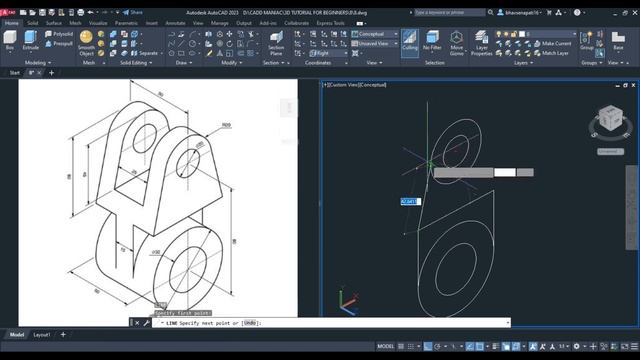Click the status bar Customization menu icon
Image resolution: width=640 pixels, height=360 pixels.
pos(634,346)
